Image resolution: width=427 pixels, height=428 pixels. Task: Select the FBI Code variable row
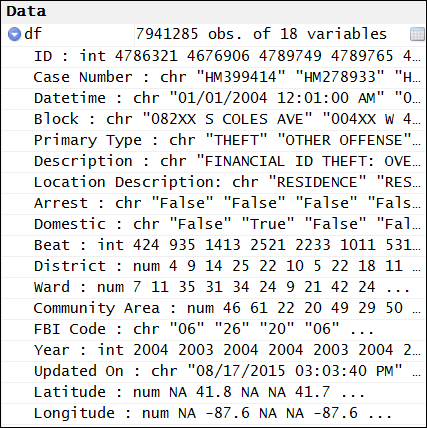213,329
